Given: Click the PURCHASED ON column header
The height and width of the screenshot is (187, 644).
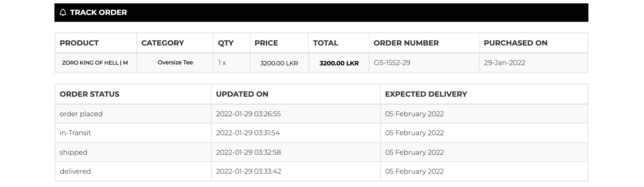Looking at the screenshot, I should pos(515,43).
